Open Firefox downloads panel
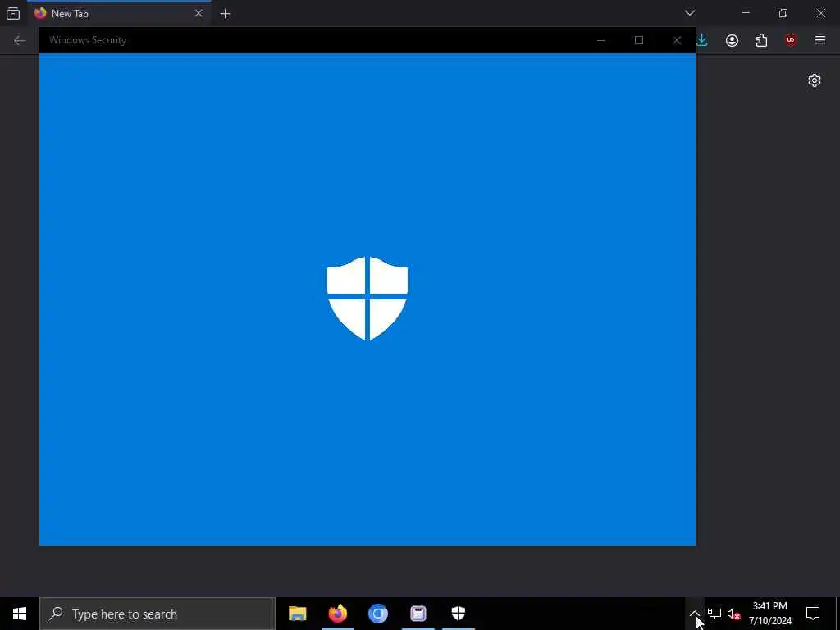This screenshot has height=630, width=840. pos(702,40)
